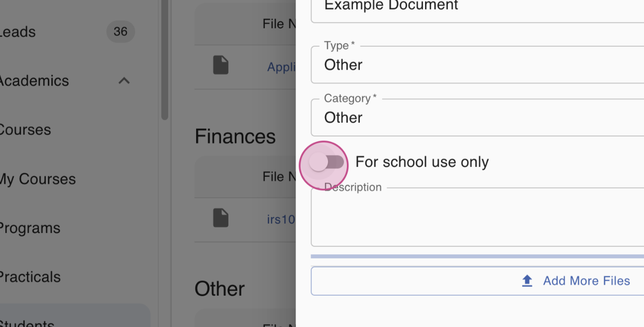Toggle the For school use only switch
Image resolution: width=644 pixels, height=327 pixels.
[x=326, y=162]
